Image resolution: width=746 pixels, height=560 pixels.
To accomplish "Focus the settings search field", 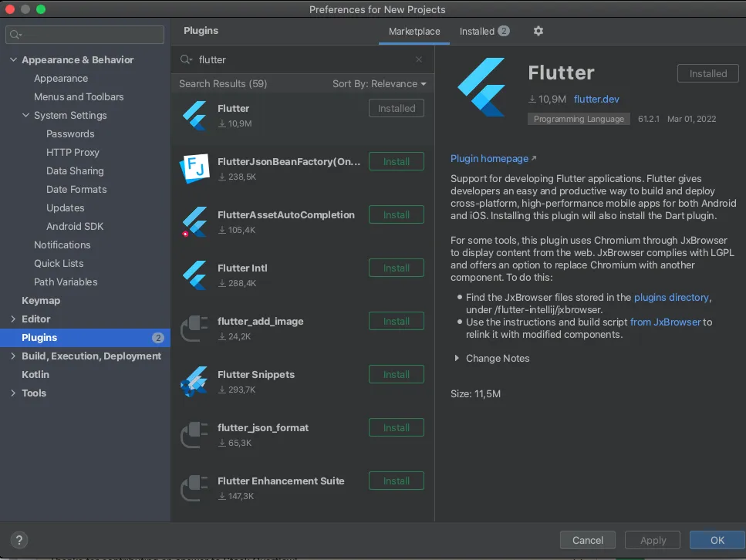I will (x=85, y=35).
